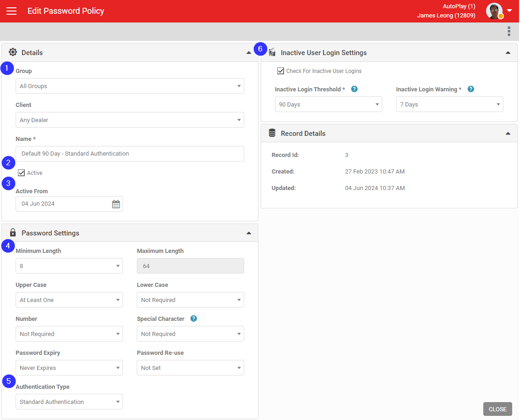The image size is (520, 420).
Task: Open the vertical three-dot options menu
Action: click(x=509, y=31)
